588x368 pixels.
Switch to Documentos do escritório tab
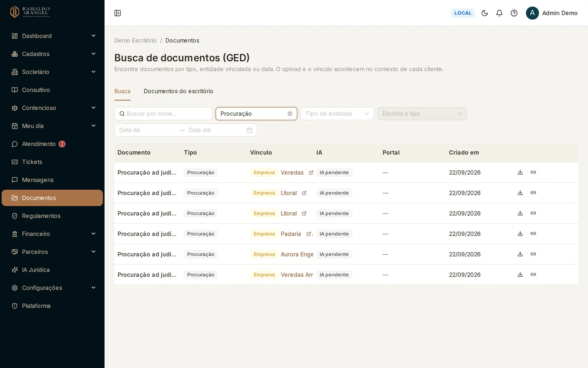178,91
